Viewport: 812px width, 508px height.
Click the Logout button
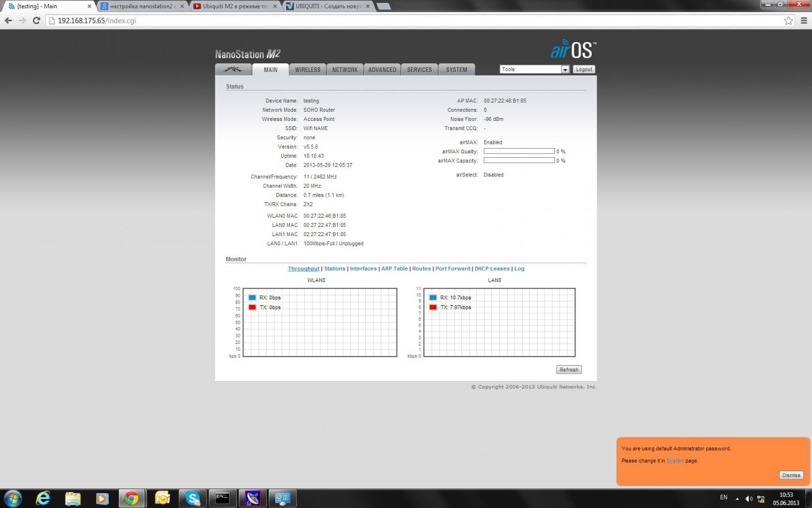click(584, 69)
